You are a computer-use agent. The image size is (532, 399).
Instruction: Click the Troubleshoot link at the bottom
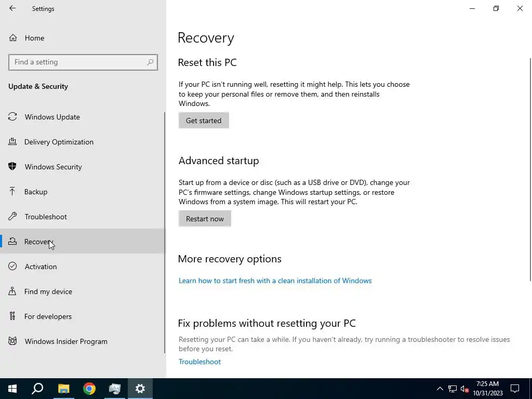pyautogui.click(x=199, y=362)
